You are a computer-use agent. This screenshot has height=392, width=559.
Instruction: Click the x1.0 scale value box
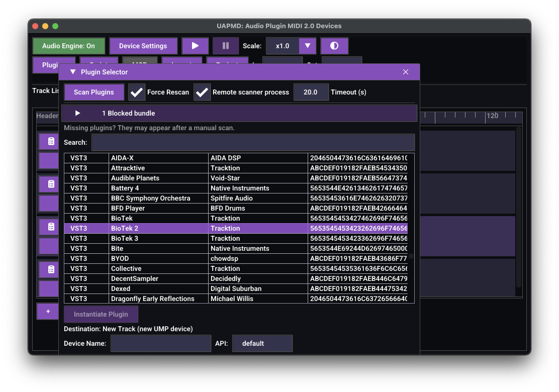[283, 46]
